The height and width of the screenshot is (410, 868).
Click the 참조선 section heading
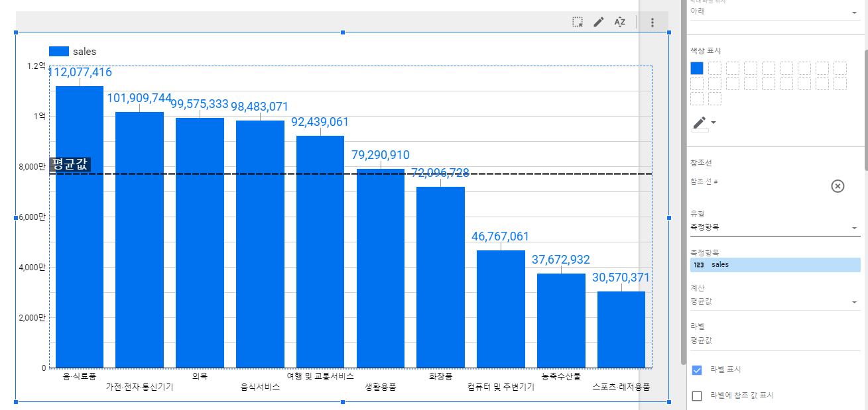pyautogui.click(x=701, y=163)
